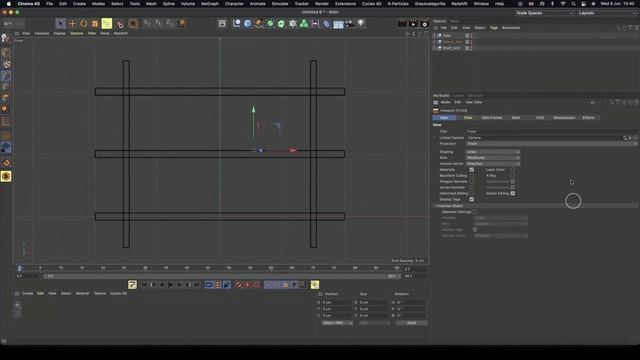The height and width of the screenshot is (360, 640).
Task: Go to end of animation button
Action: pyautogui.click(x=197, y=284)
